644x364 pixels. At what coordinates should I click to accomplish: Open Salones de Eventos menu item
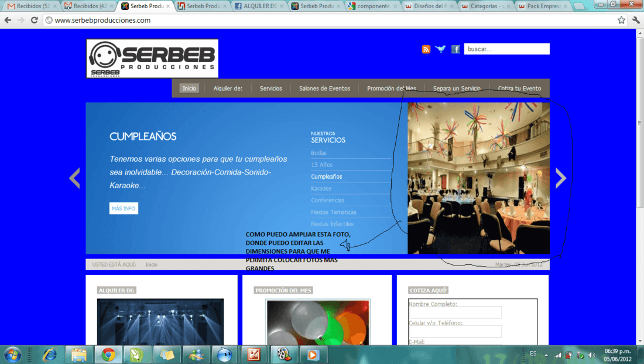pos(324,89)
